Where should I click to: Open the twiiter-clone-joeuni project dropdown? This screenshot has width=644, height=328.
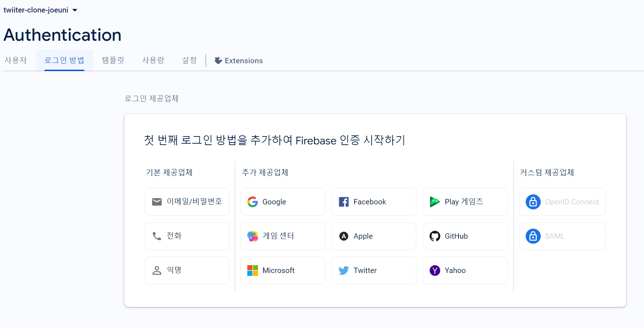(40, 10)
